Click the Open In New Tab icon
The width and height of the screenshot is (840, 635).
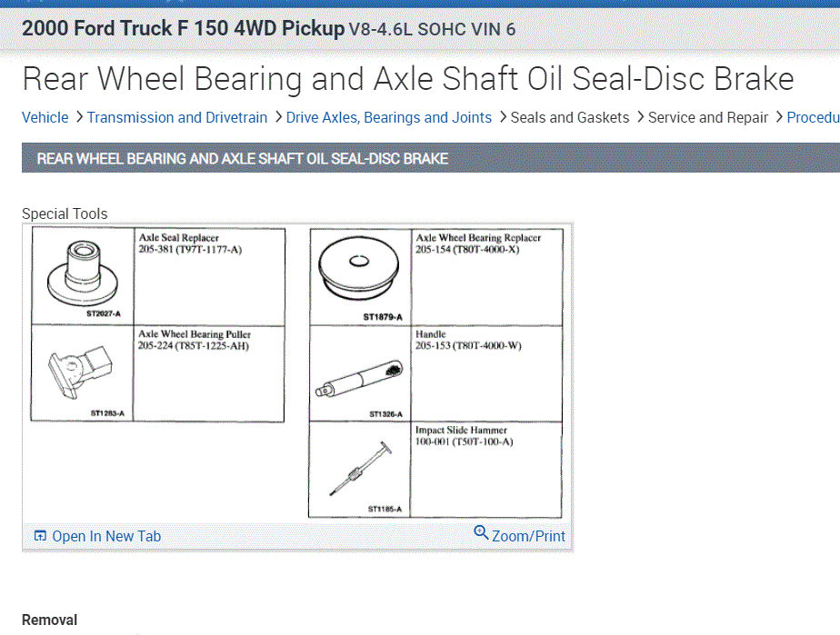pyautogui.click(x=40, y=536)
